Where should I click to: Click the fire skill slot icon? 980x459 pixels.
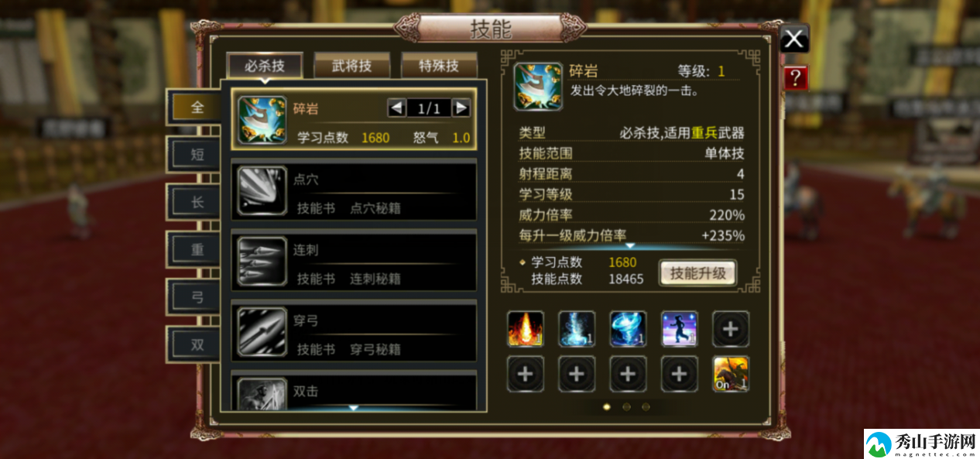point(526,329)
